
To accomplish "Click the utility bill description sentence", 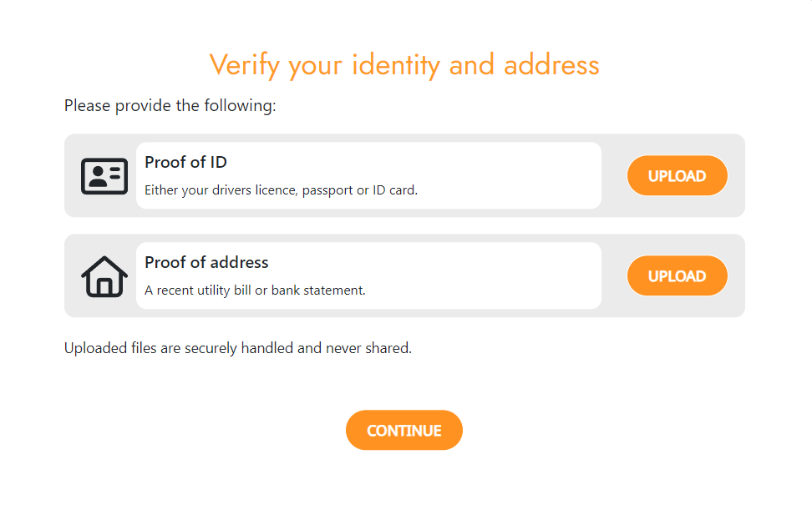I will click(255, 290).
